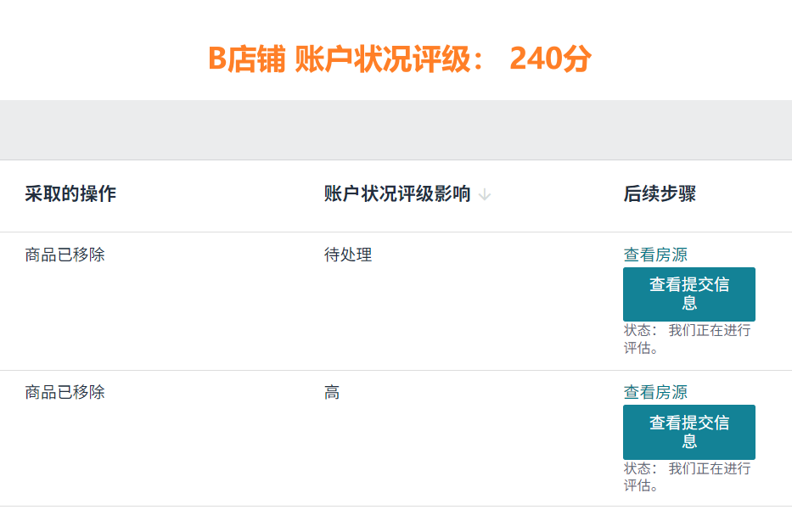Click the B店铺 store name in heading
This screenshot has width=792, height=532.
[x=247, y=59]
